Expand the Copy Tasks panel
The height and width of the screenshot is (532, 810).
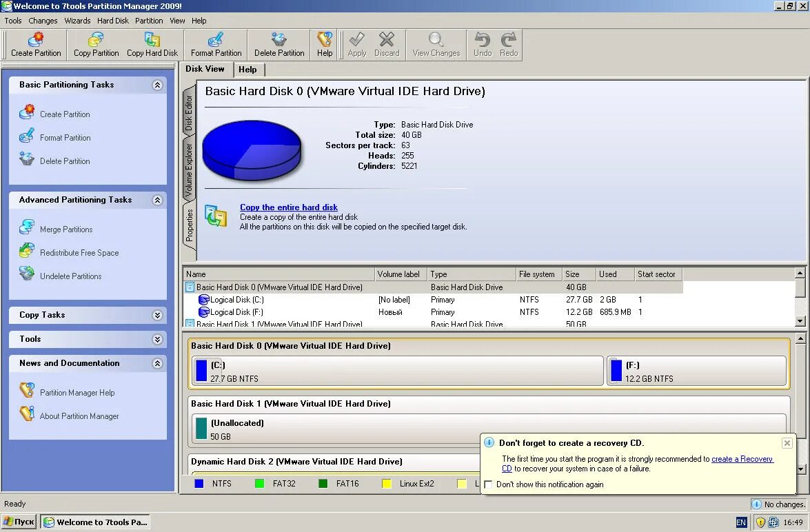click(158, 316)
